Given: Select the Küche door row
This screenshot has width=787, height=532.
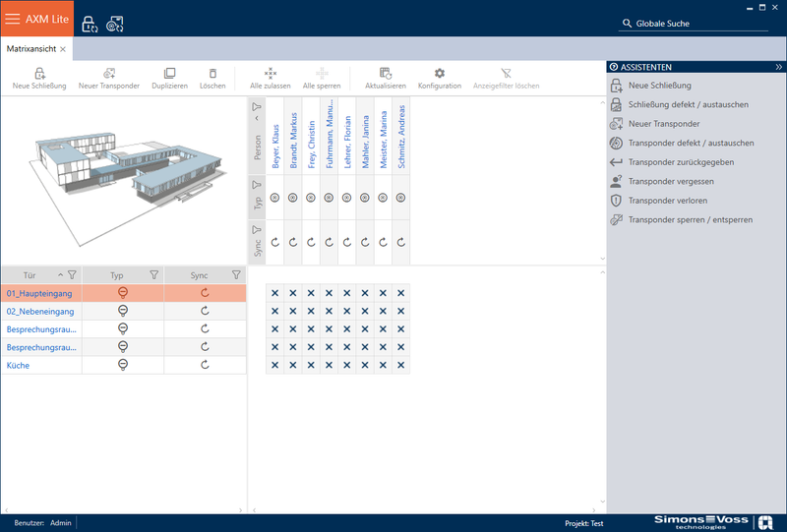Looking at the screenshot, I should click(x=124, y=366).
